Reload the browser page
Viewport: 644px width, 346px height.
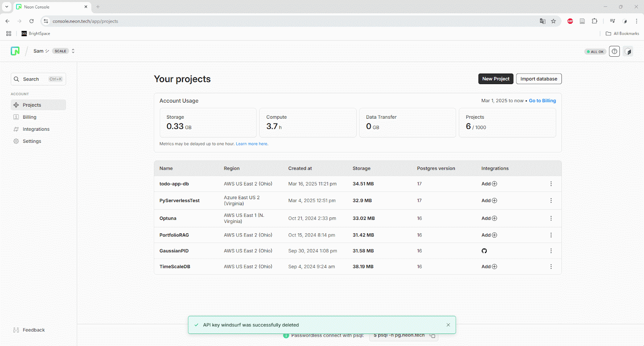pos(31,21)
